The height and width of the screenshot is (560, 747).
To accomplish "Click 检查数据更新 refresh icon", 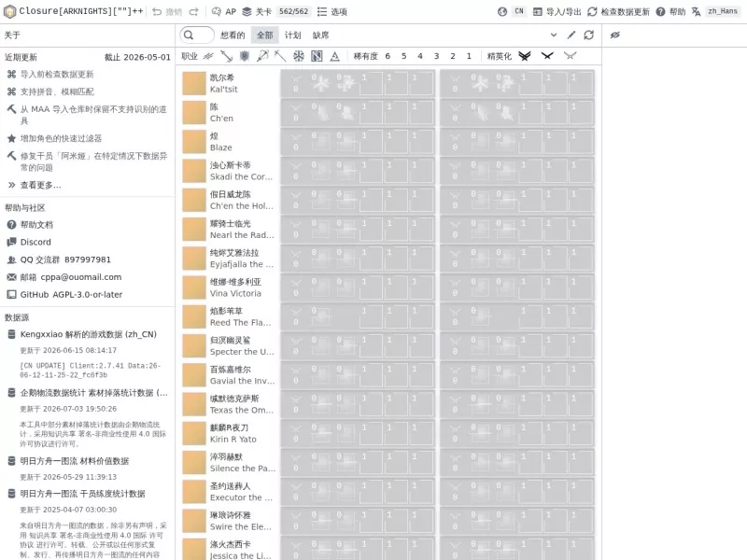I will click(592, 12).
